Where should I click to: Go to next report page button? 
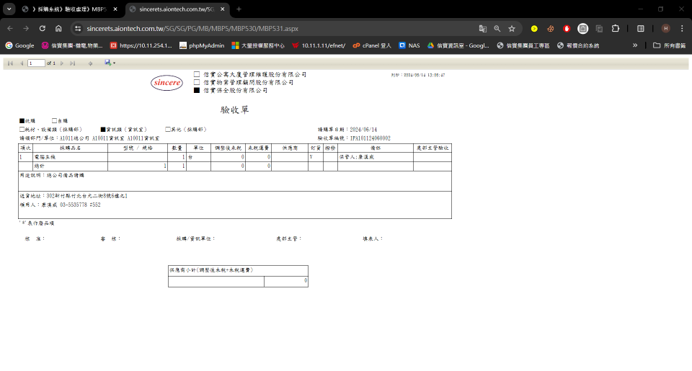click(62, 63)
